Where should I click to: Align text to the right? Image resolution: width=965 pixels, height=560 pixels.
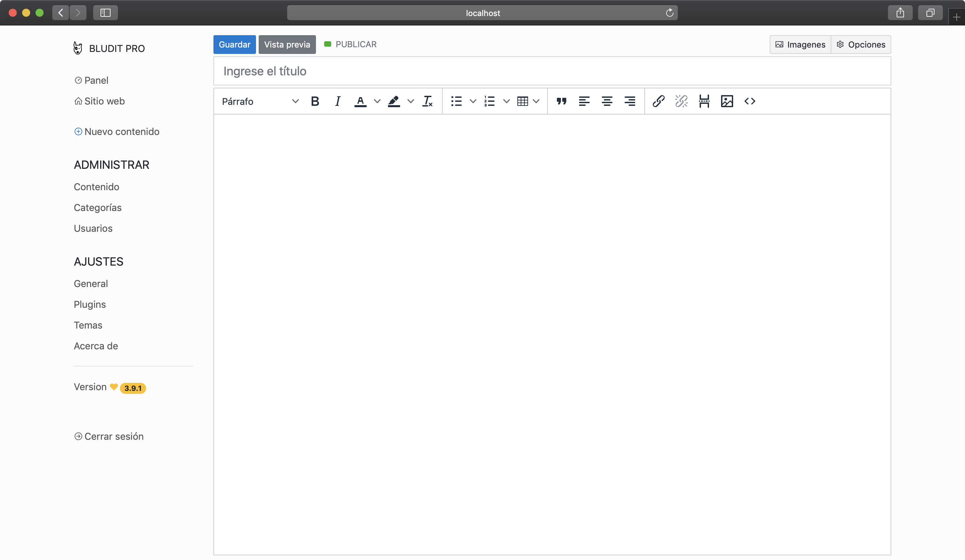tap(630, 101)
